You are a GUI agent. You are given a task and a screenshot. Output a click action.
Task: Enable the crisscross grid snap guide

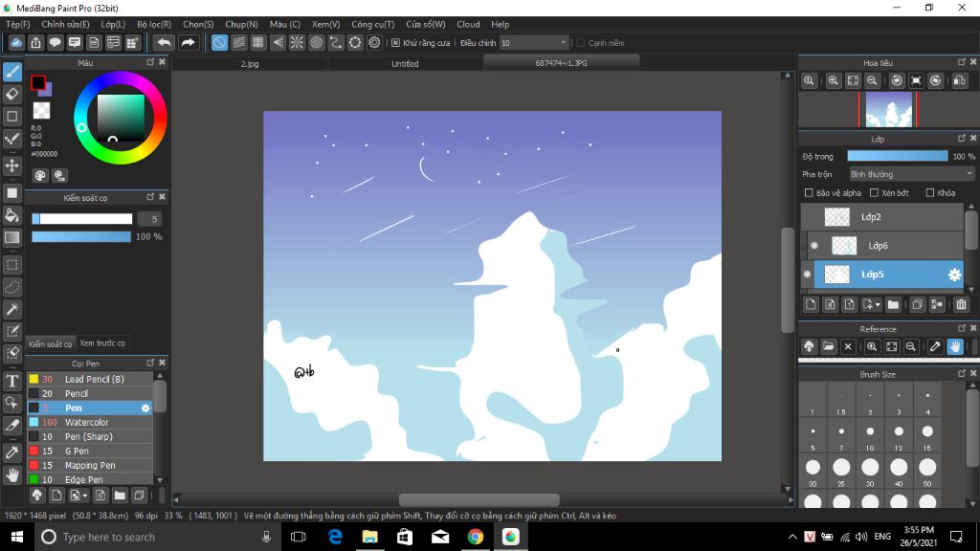coord(258,42)
